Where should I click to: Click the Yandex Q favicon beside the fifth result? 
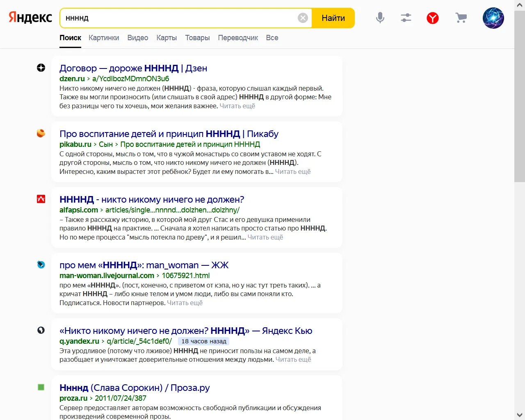click(x=41, y=330)
